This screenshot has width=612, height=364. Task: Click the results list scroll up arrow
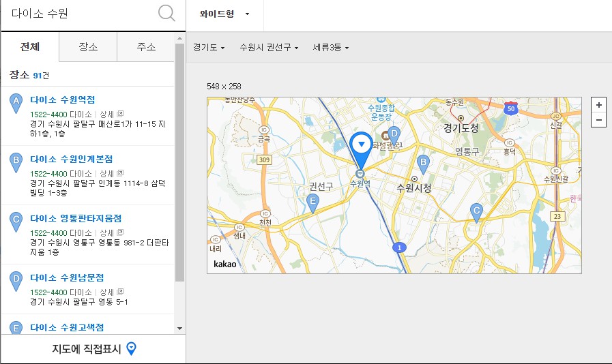[x=179, y=38]
